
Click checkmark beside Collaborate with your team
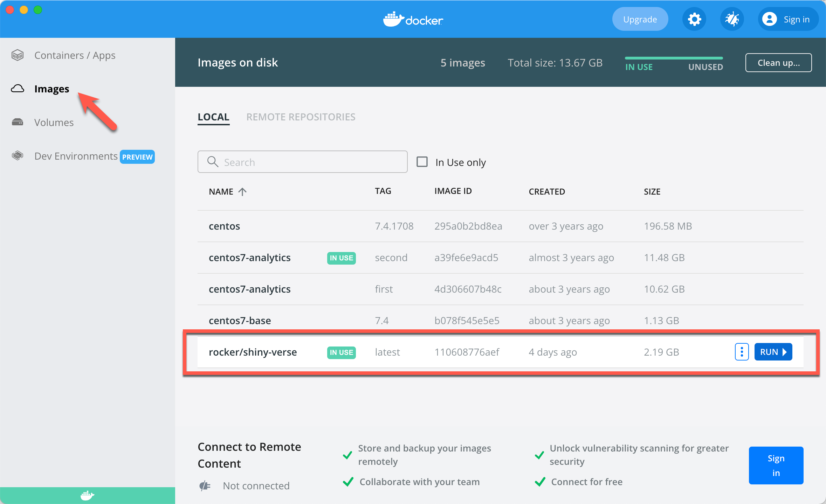pyautogui.click(x=348, y=482)
